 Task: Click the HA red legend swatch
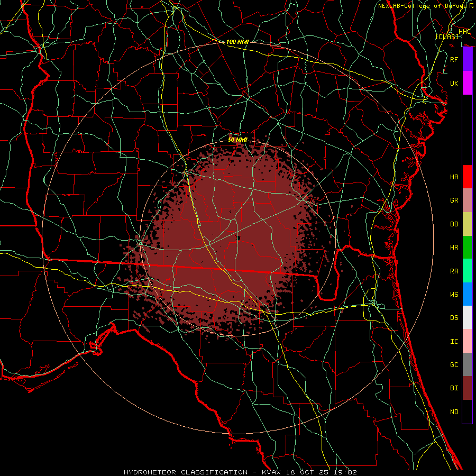(467, 177)
